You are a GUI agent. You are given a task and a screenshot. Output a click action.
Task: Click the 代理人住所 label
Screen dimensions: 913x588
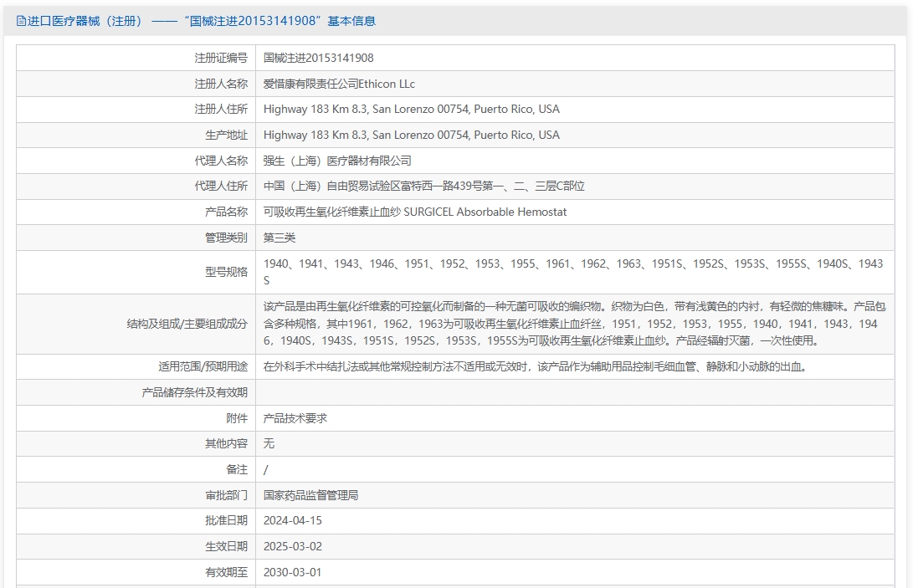[221, 186]
